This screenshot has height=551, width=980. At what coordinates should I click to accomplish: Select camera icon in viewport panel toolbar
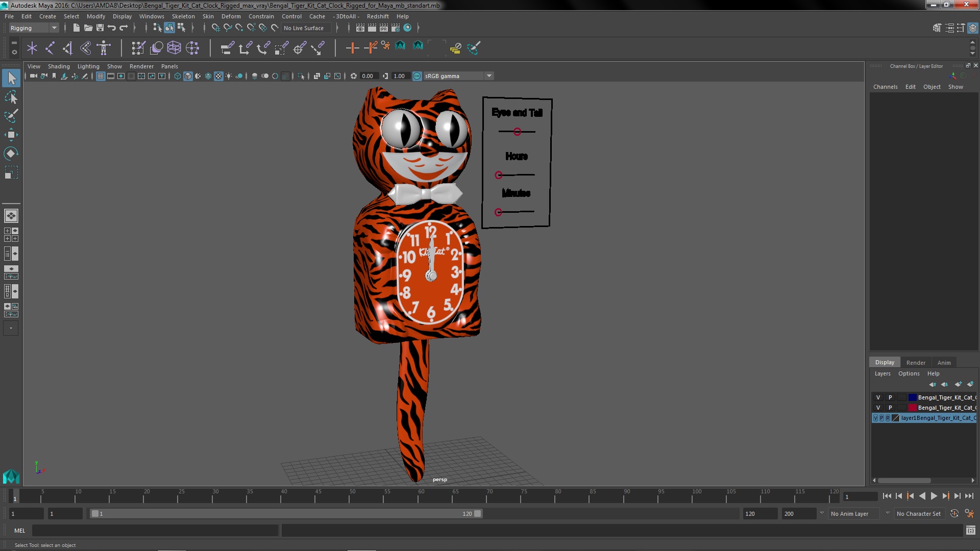click(33, 76)
